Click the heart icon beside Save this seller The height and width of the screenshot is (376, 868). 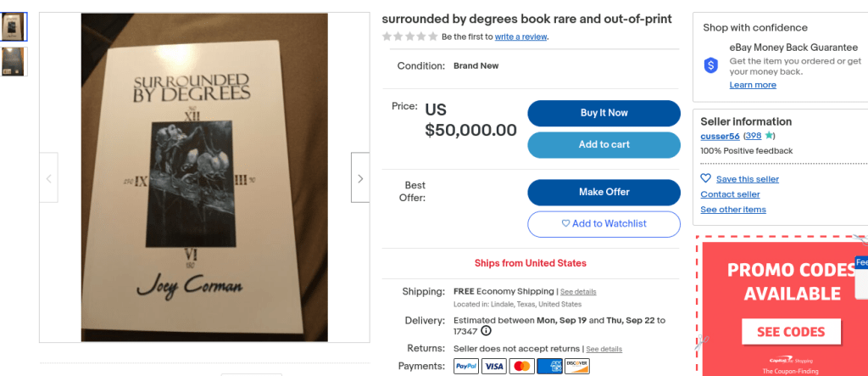pos(705,179)
